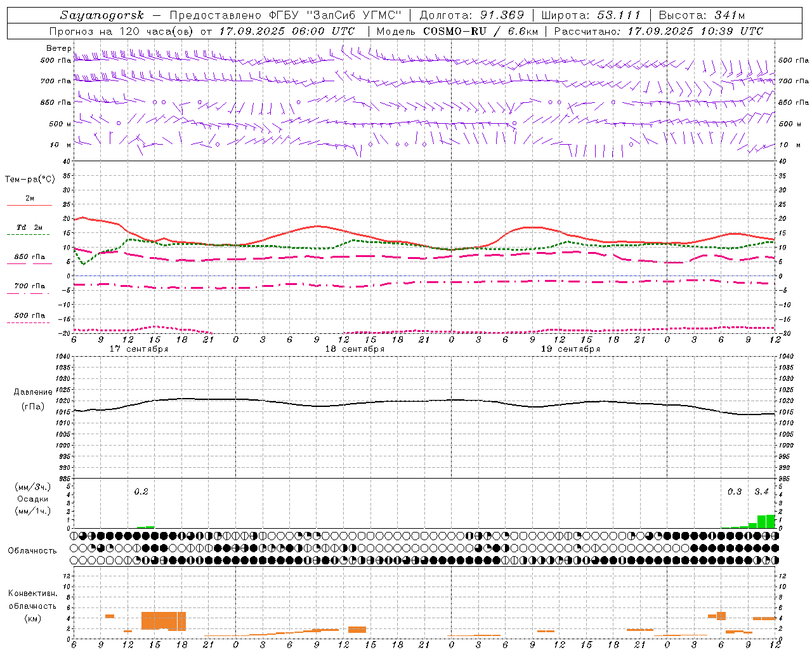Click the Осадки precipitation label

point(33,499)
